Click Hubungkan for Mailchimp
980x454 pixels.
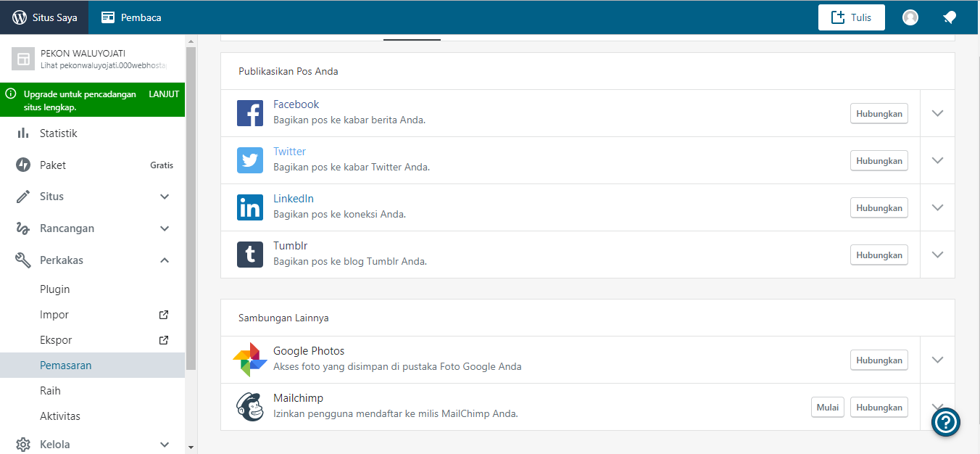pyautogui.click(x=879, y=408)
